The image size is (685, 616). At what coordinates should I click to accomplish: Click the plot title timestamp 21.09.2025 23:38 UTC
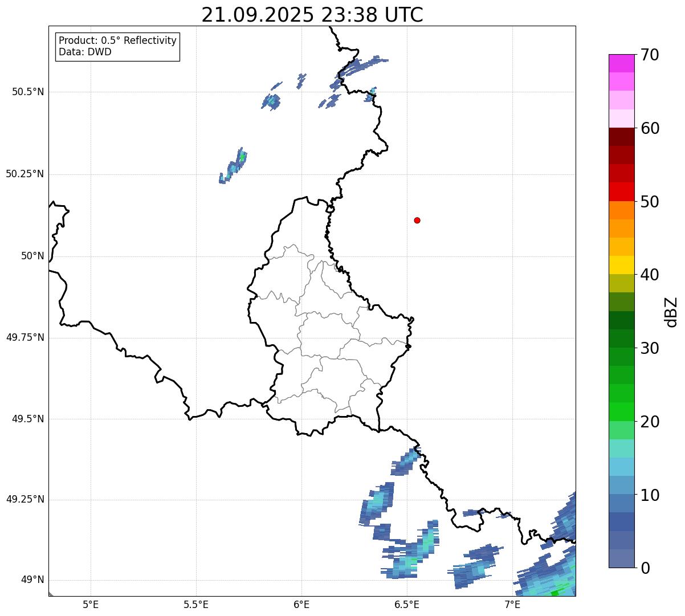tap(312, 15)
